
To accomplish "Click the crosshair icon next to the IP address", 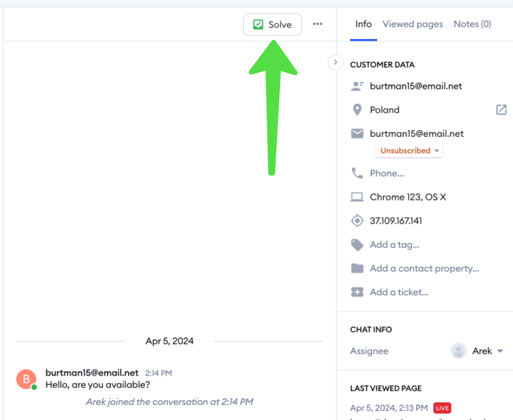I will click(357, 220).
